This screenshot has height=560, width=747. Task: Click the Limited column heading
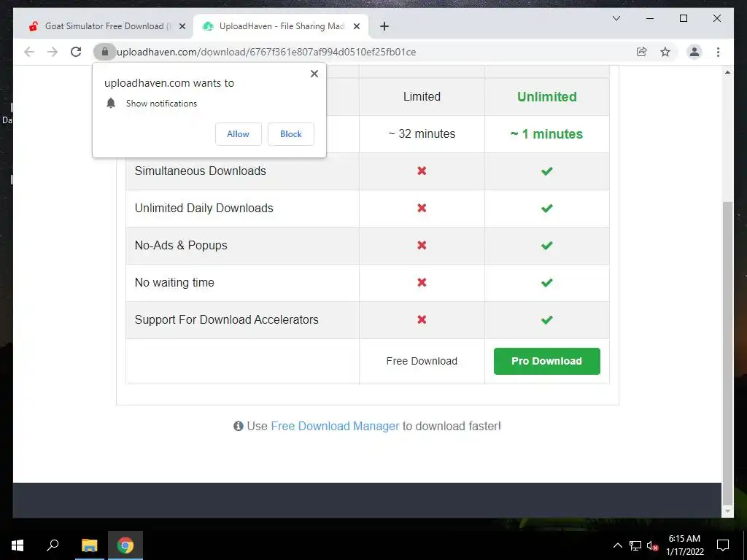[x=422, y=97]
